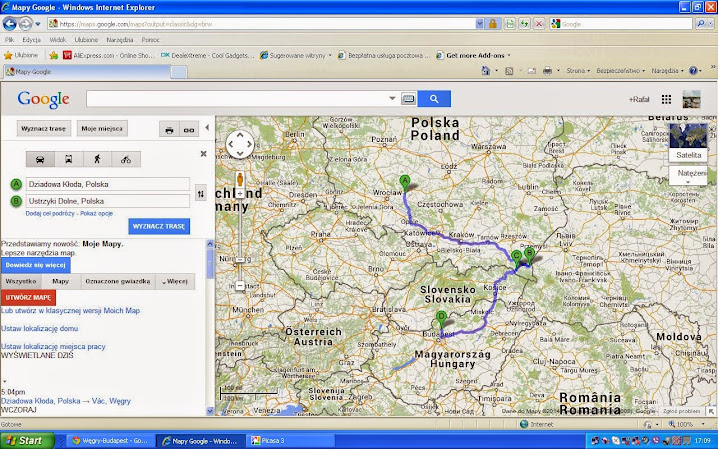Open search box suggestions dropdown arrow

point(392,98)
